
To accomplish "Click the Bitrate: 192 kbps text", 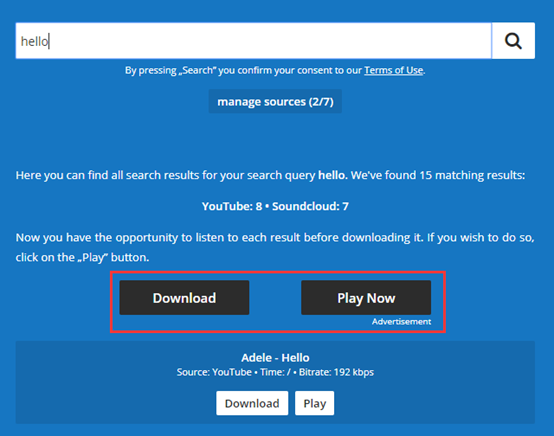I will click(x=336, y=372).
